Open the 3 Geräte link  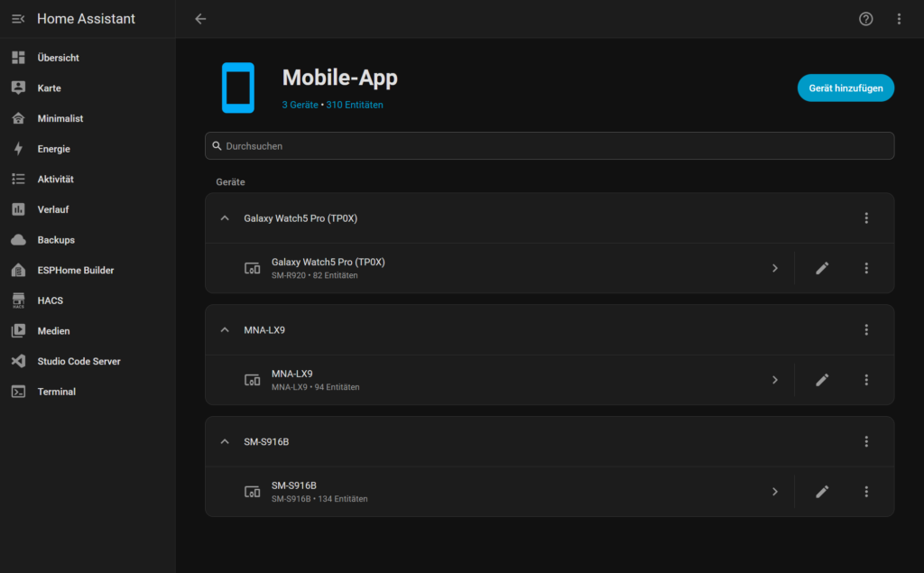(x=300, y=105)
